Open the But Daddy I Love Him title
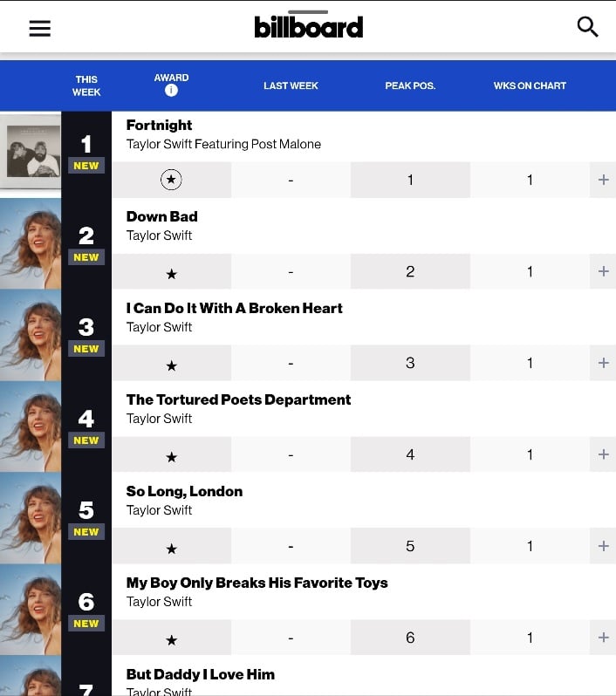This screenshot has width=616, height=696. coord(201,674)
